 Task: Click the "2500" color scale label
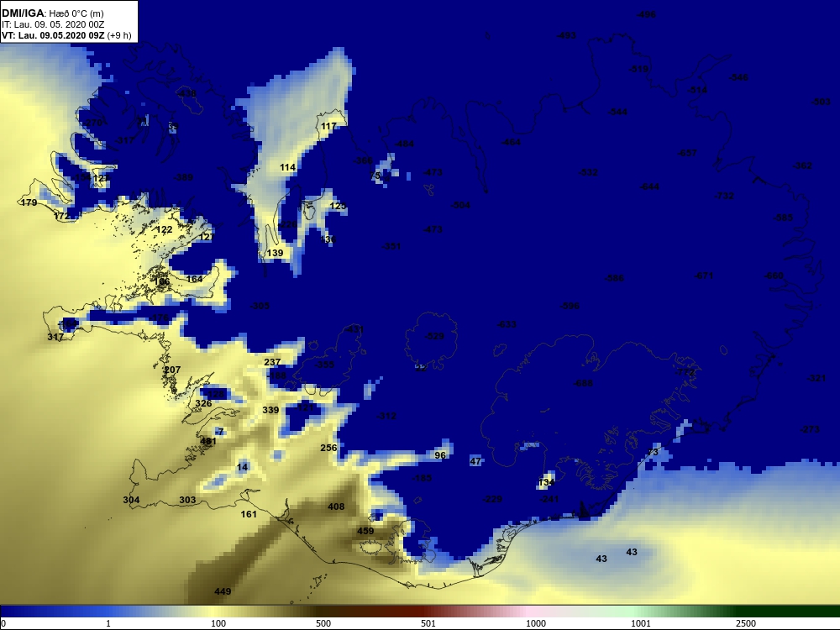746,623
